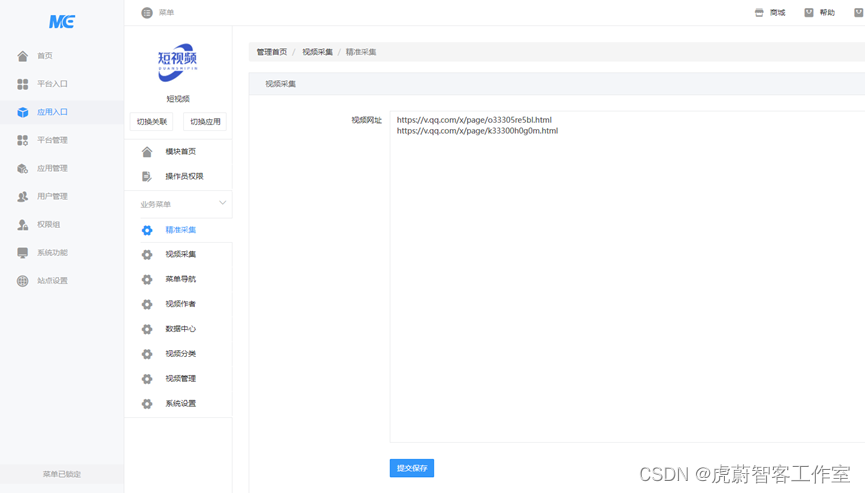Click the 短视频 app name text
865x493 pixels.
point(178,99)
